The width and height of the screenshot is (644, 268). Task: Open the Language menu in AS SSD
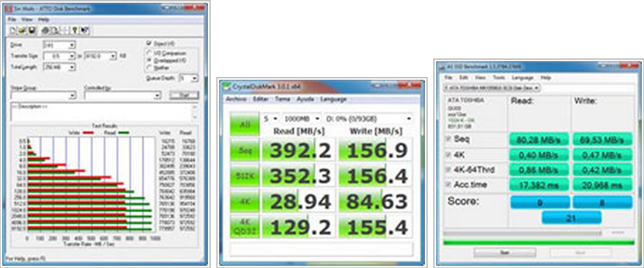[x=522, y=78]
